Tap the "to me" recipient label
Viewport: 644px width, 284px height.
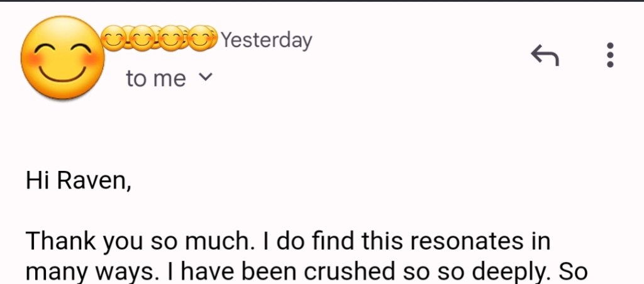[x=156, y=79]
